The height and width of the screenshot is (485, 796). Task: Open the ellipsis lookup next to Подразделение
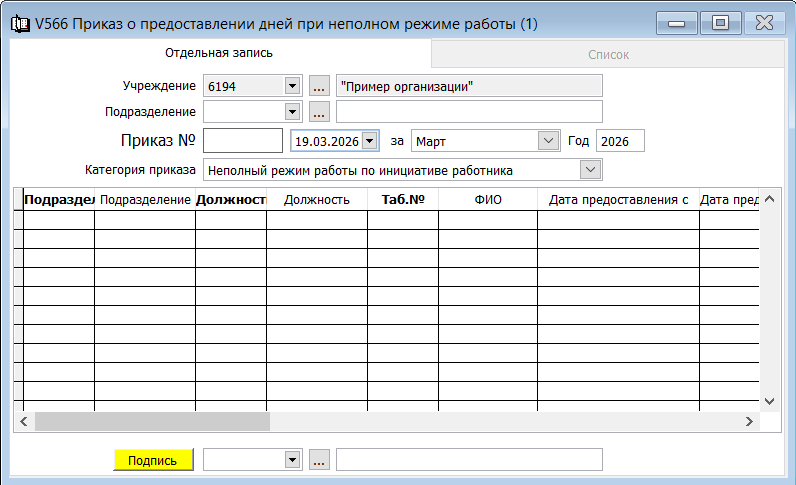pos(319,111)
